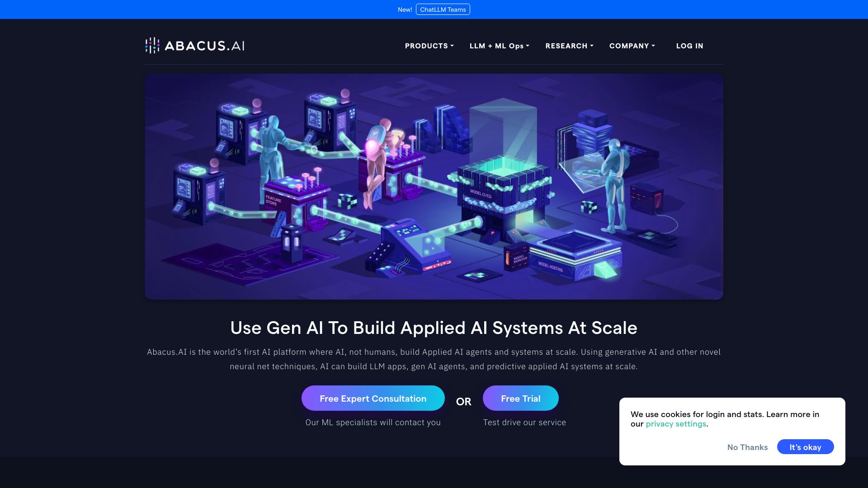Expand COMPANY navigation dropdown
This screenshot has width=868, height=488.
(x=632, y=46)
